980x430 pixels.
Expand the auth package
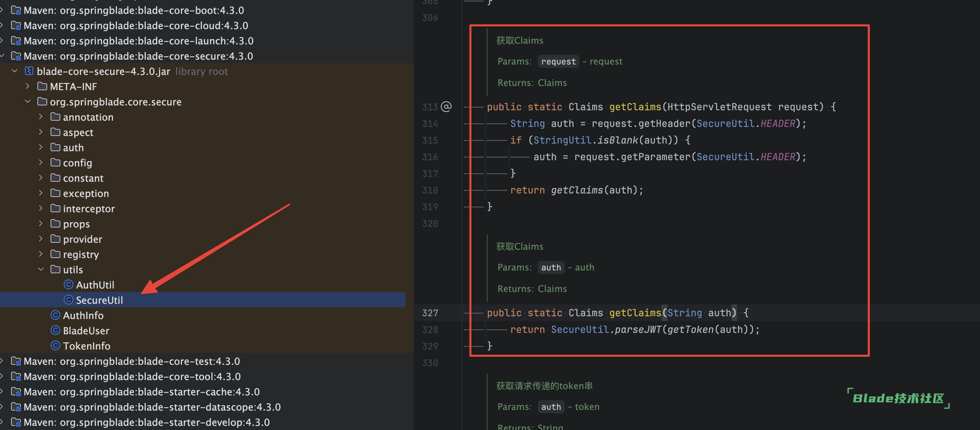(x=41, y=147)
